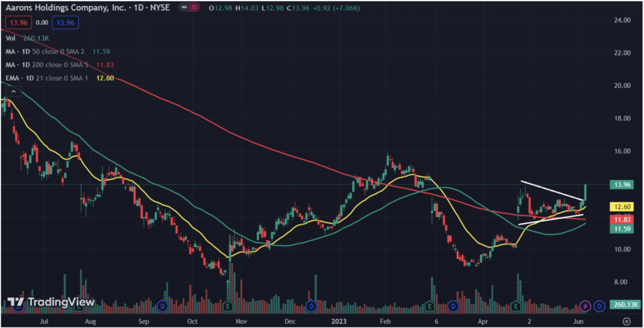Viewport: 644px width, 328px height.
Task: Click the green 11.59 MA price tag on axis
Action: (622, 229)
